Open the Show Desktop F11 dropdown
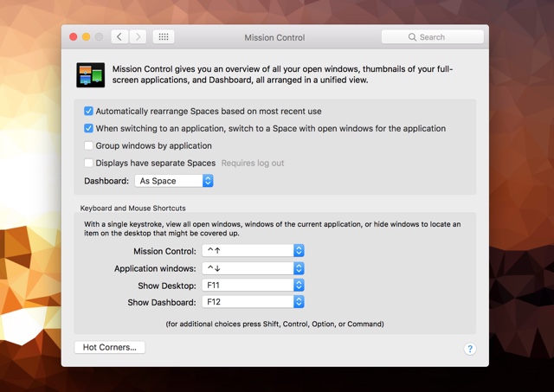The height and width of the screenshot is (392, 554). click(x=253, y=285)
